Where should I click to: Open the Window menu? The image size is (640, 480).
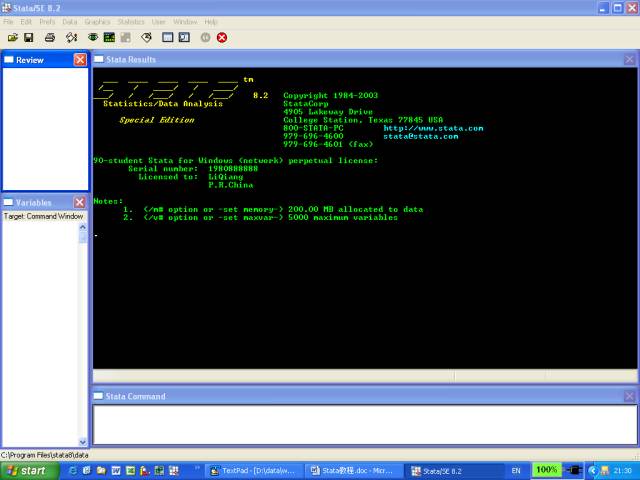click(185, 22)
